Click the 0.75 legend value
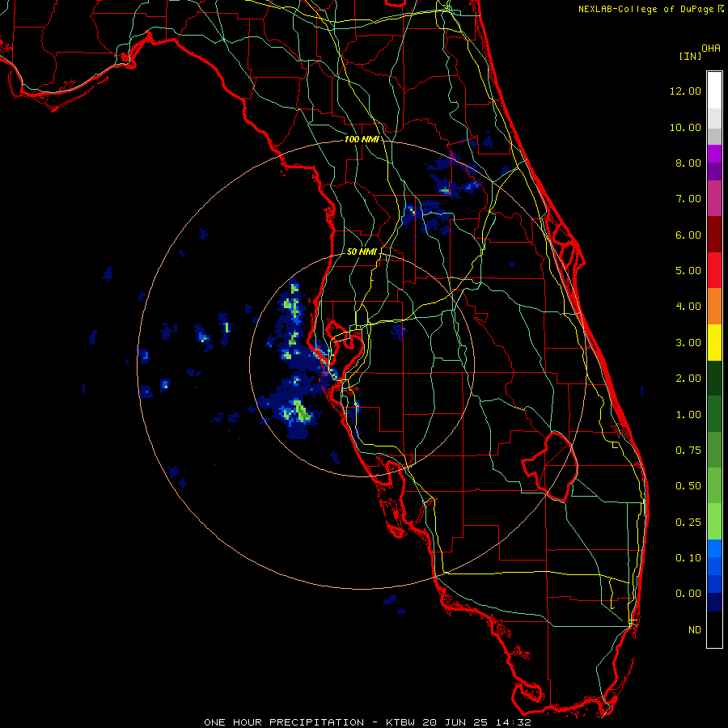This screenshot has height=728, width=728. click(x=688, y=451)
